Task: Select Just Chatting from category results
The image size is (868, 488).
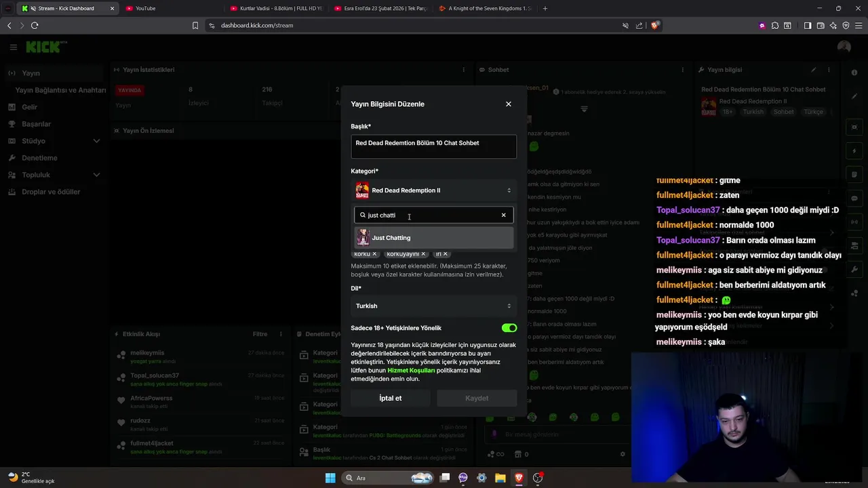Action: pyautogui.click(x=434, y=238)
